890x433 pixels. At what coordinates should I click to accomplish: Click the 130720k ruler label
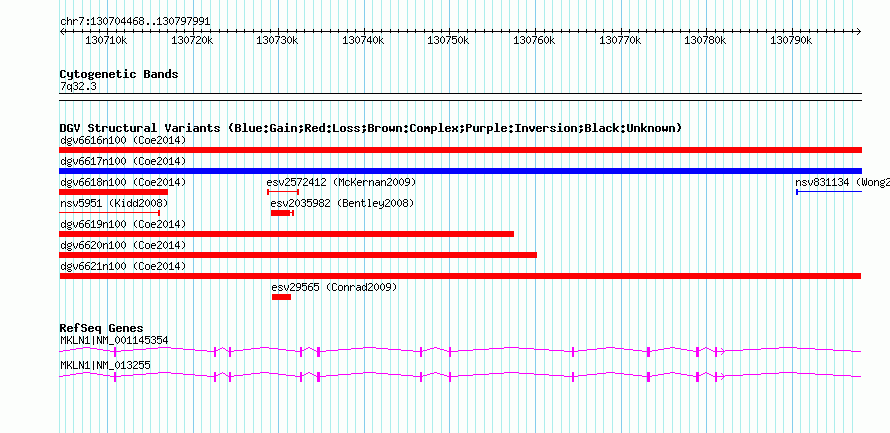click(x=192, y=41)
